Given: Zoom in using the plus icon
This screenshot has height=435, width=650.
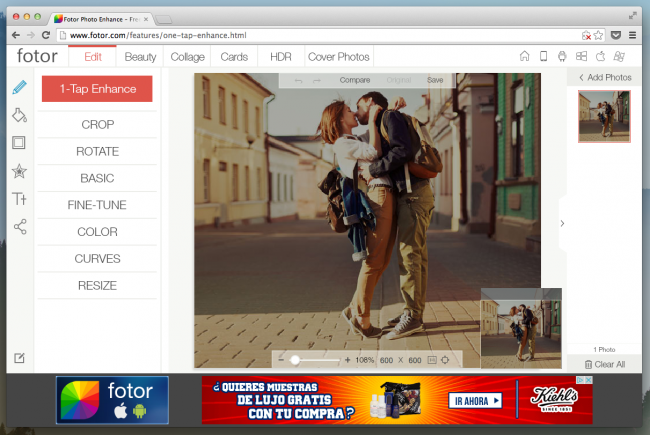Looking at the screenshot, I should click(347, 360).
